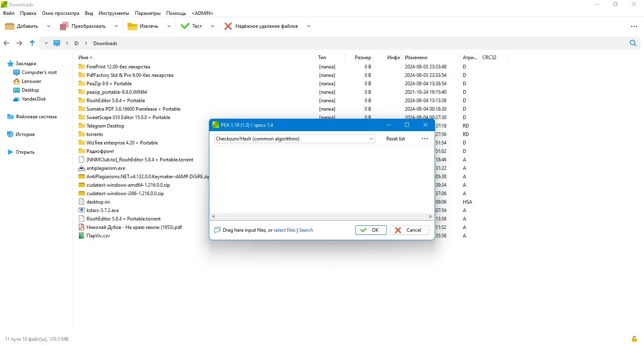Screen dimensions: 644x346
Task: Select Файловая система in the sidebar
Action: point(36,117)
